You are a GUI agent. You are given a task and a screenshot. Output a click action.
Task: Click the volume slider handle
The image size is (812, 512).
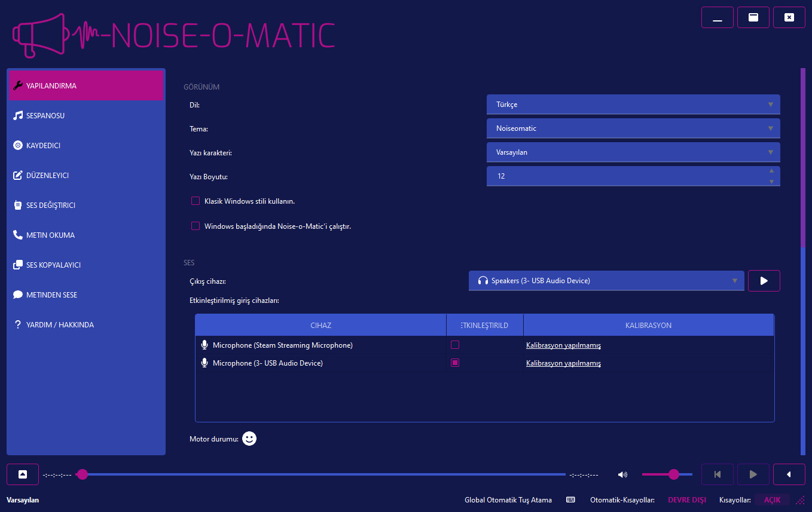point(674,474)
